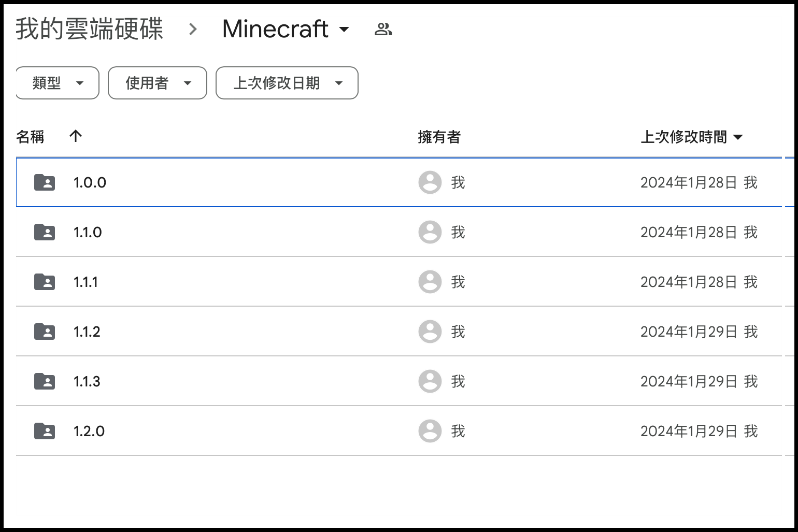This screenshot has height=532, width=798.
Task: Click breadcrumb chevron after 我的雲端硬碟
Action: 193,29
